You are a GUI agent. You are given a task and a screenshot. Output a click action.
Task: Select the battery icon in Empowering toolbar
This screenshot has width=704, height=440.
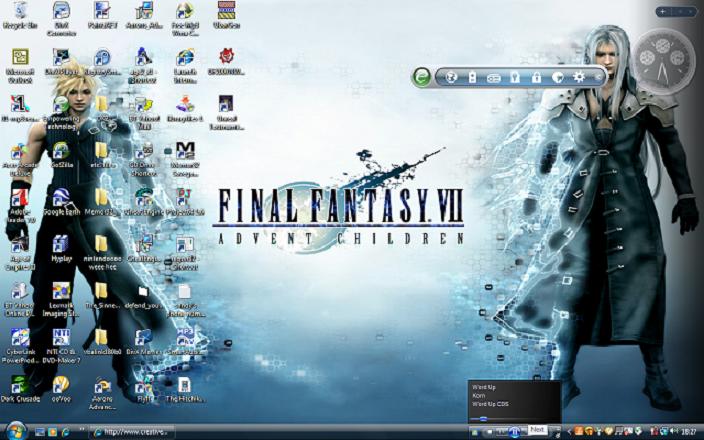(472, 77)
